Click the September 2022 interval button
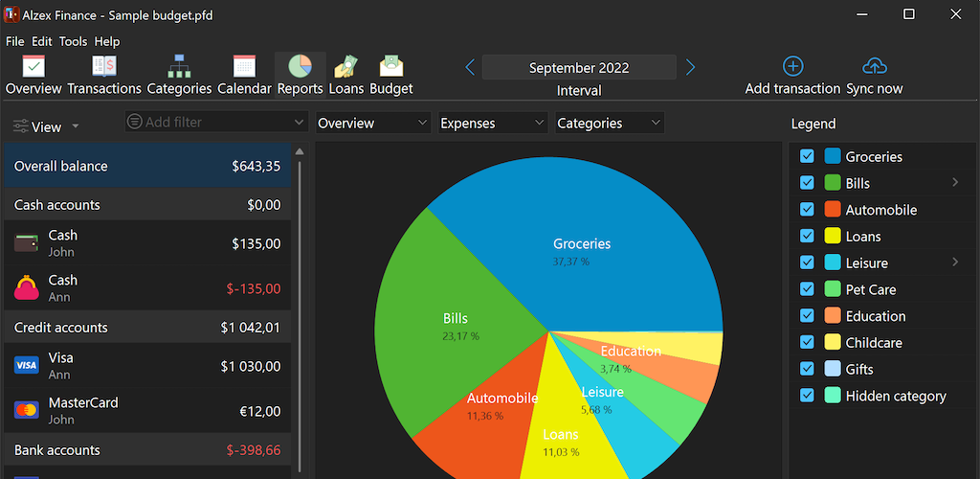This screenshot has height=479, width=980. 579,68
